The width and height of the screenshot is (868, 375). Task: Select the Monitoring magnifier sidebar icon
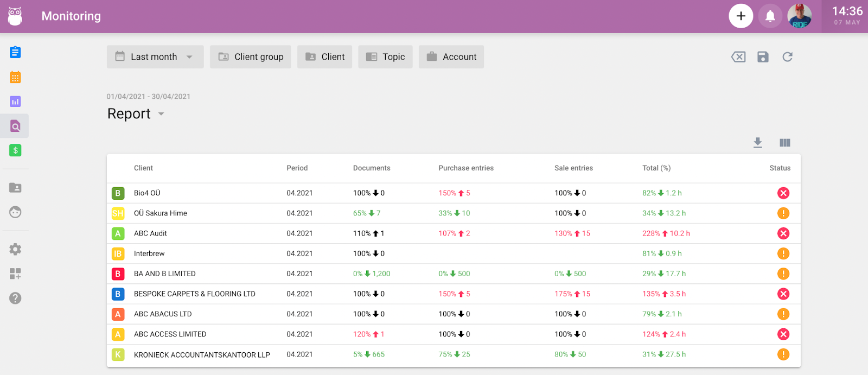(15, 126)
